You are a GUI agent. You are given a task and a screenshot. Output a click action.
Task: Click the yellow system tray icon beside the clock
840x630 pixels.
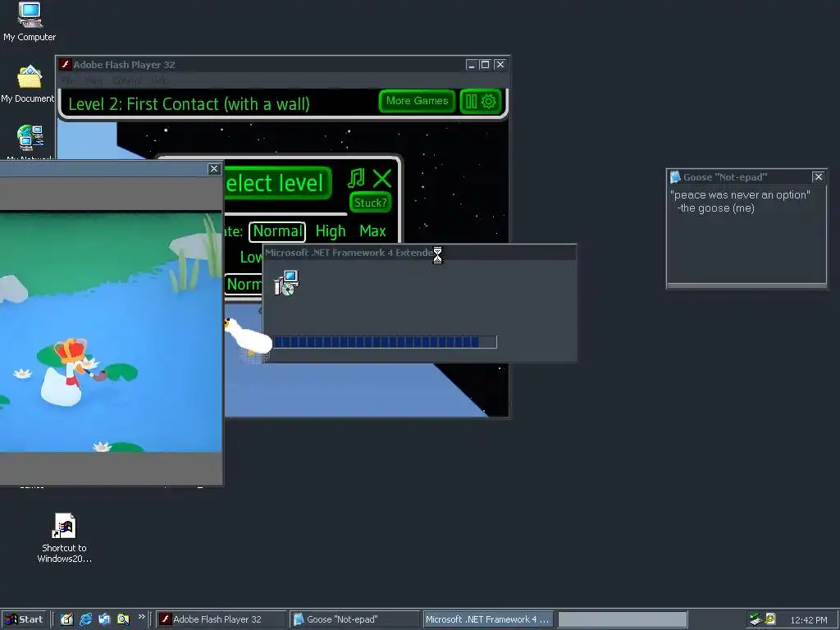[770, 619]
